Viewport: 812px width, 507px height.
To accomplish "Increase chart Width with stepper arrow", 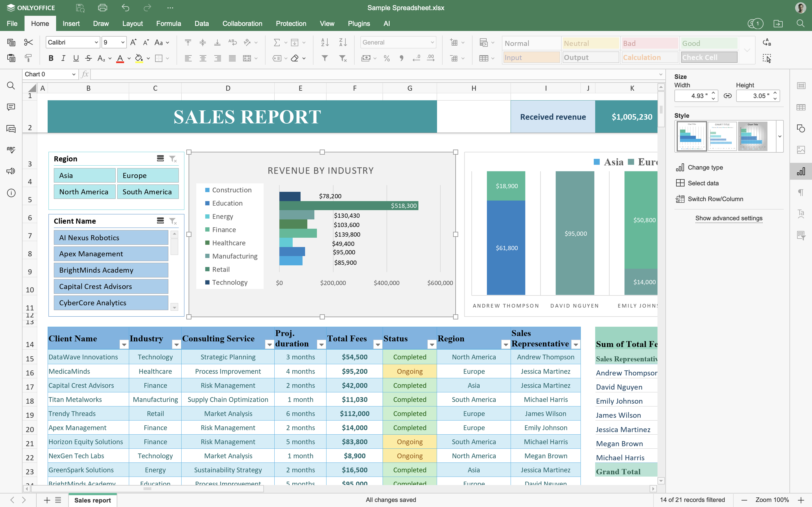I will click(713, 93).
